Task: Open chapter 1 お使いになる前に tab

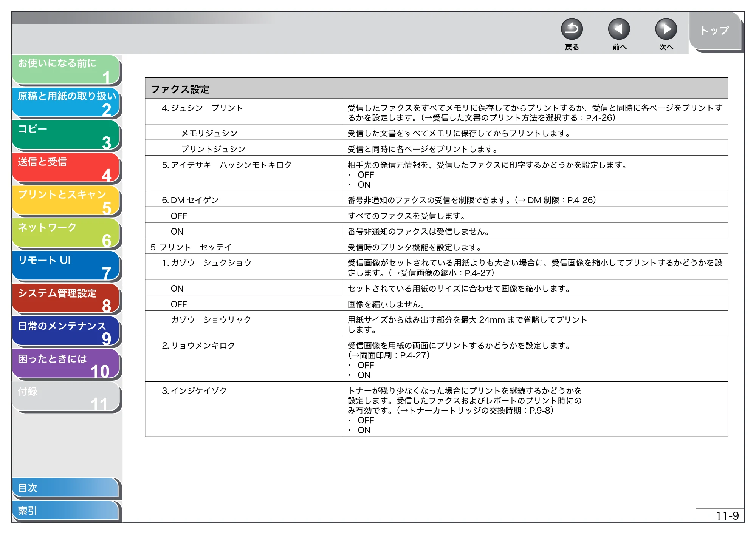Action: 66,69
